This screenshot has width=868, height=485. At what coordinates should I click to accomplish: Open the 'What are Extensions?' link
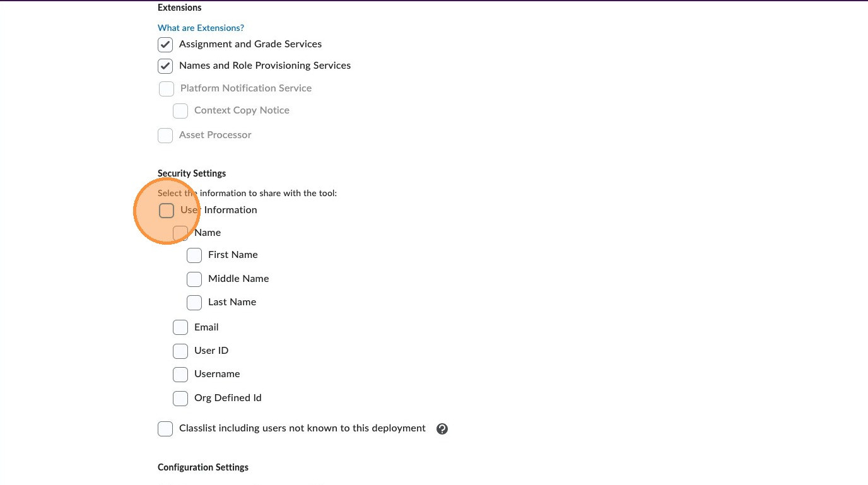[201, 28]
